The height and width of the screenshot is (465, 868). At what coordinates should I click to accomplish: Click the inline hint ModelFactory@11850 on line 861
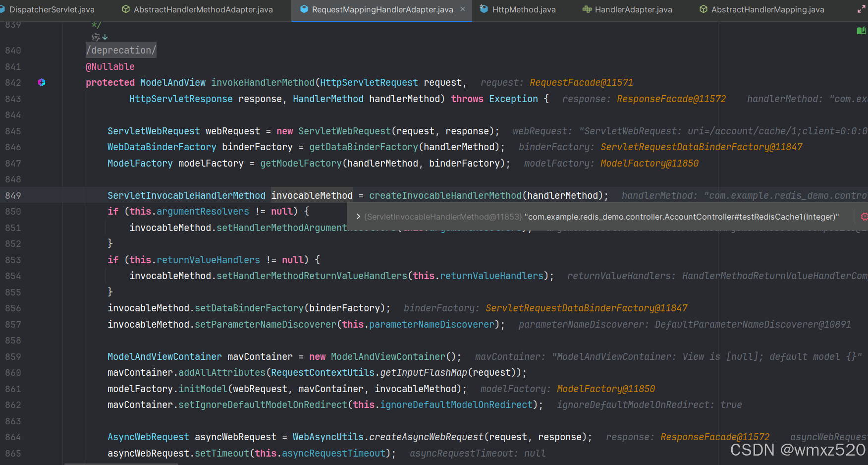coord(606,389)
